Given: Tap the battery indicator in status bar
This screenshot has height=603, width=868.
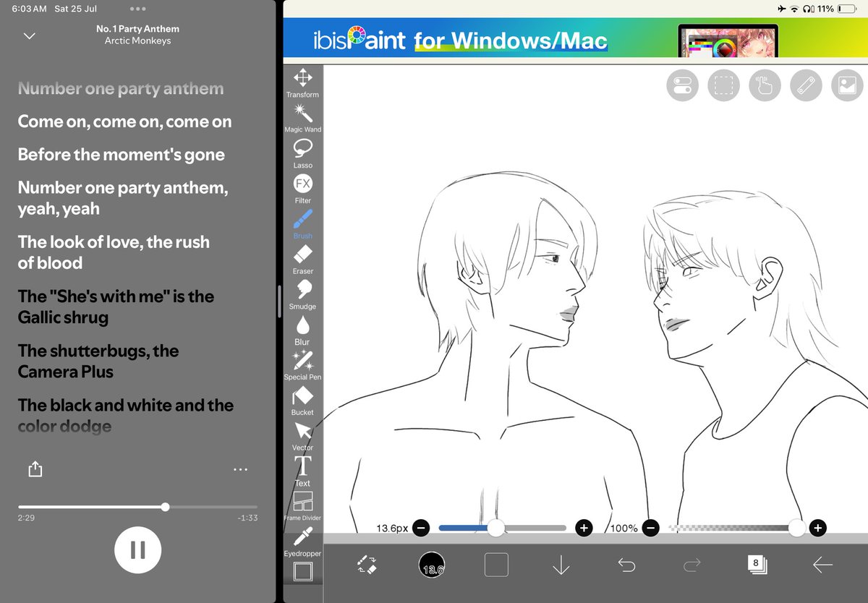Looking at the screenshot, I should click(846, 9).
